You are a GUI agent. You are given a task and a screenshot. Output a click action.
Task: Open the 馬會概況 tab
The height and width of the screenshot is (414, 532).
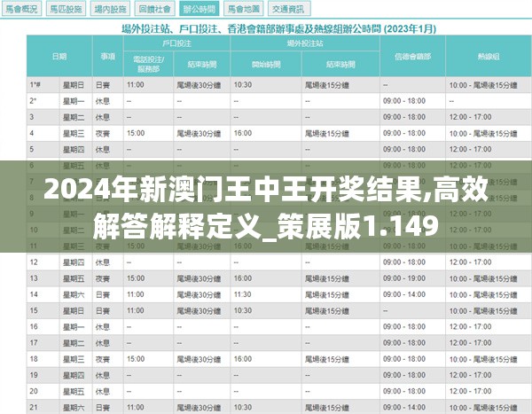tap(22, 9)
